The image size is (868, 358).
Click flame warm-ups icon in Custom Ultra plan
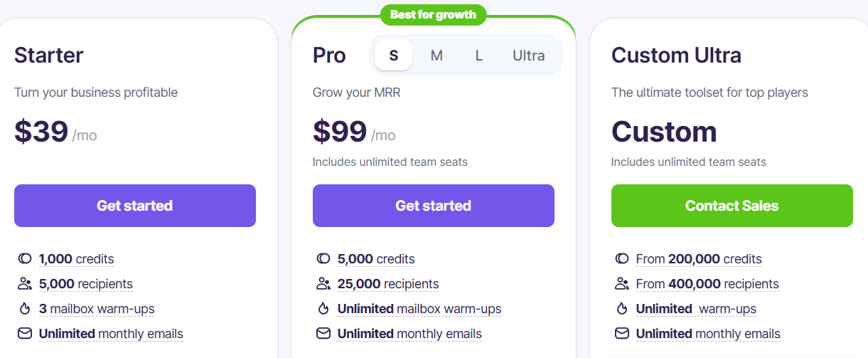[x=622, y=309]
